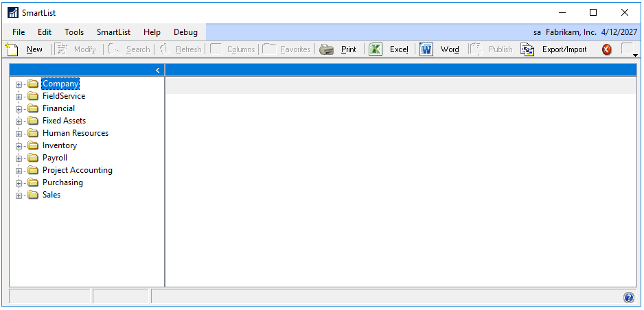Expand the Fixed Assets tree node
The image size is (644, 310).
click(19, 122)
